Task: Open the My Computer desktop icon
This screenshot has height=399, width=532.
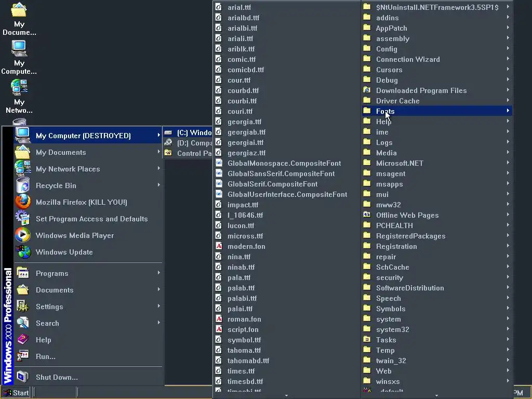Action: [19, 58]
